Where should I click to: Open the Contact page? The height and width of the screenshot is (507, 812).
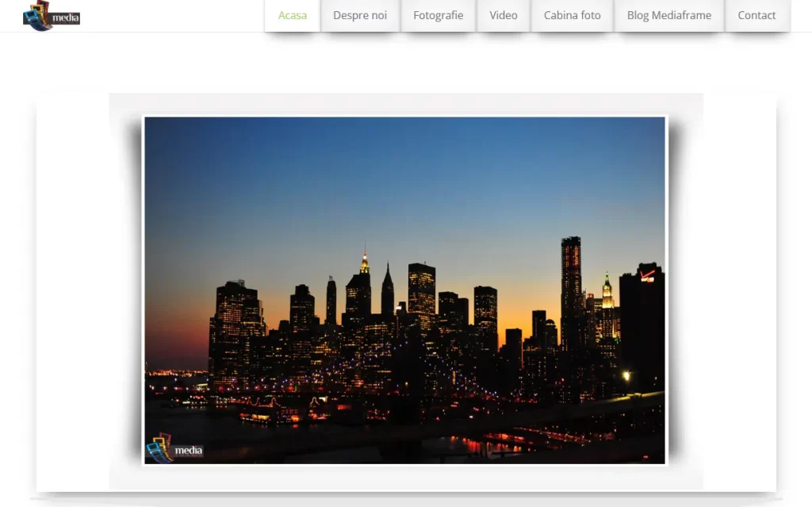tap(756, 15)
